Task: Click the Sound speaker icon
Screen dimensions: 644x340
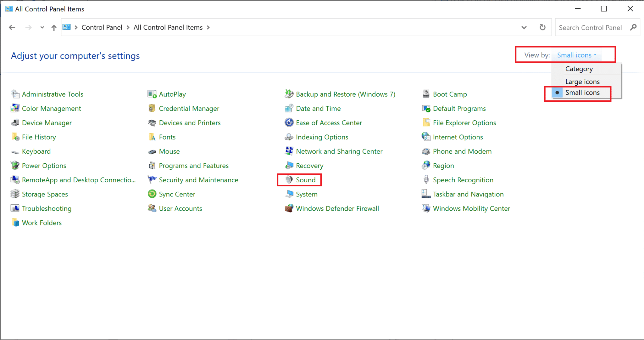Action: coord(289,180)
